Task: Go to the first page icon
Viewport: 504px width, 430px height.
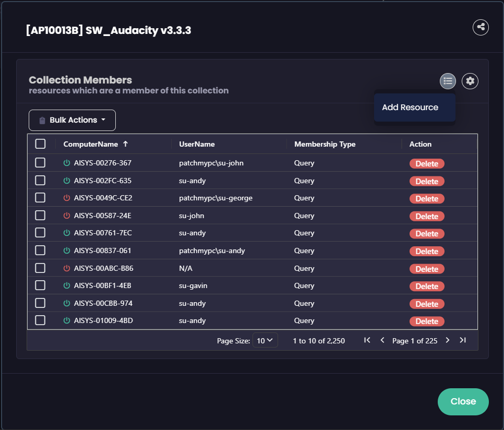Action: coord(367,340)
